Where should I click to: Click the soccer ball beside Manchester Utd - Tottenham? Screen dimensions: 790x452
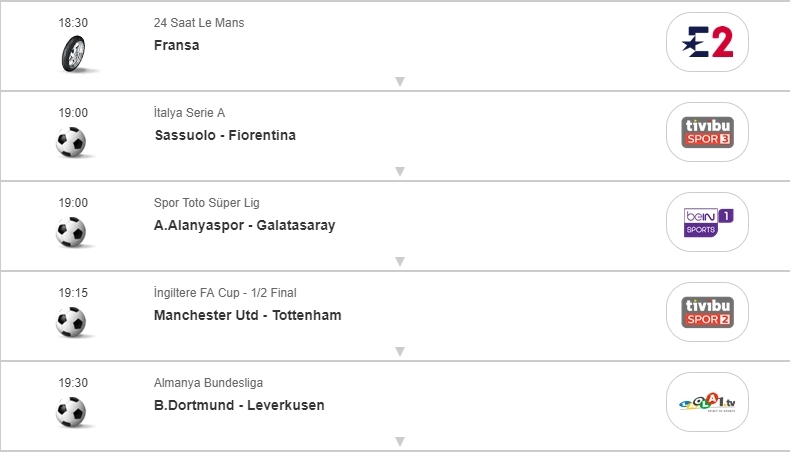(72, 322)
